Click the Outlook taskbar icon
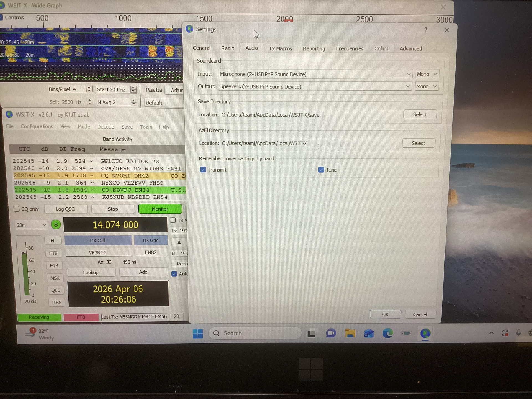This screenshot has width=532, height=399. point(369,333)
